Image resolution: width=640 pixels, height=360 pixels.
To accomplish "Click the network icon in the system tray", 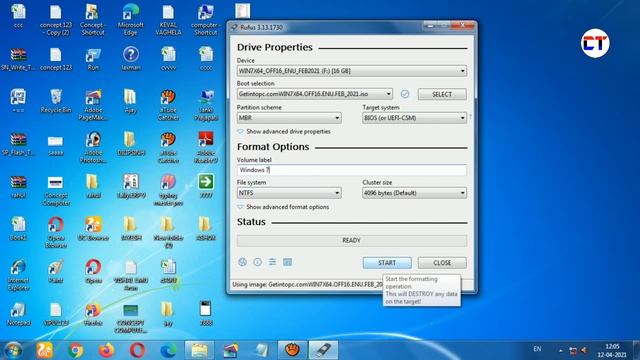I will 573,350.
